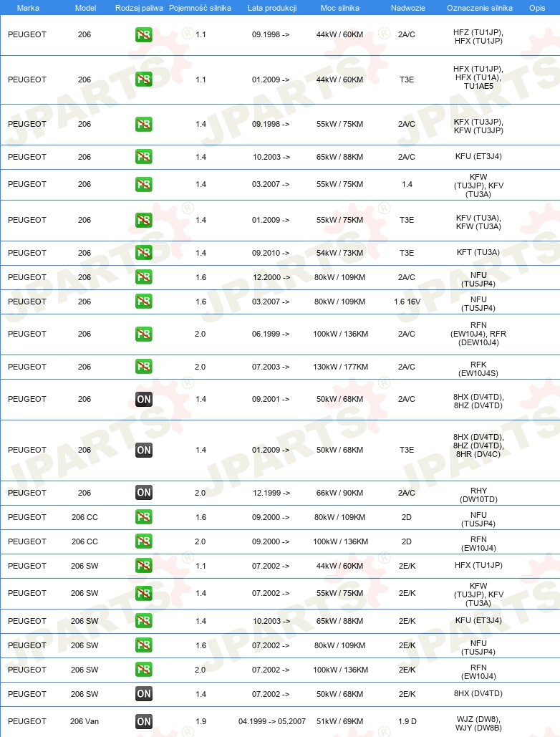Click petrol icon in 206 1.4 09.1998 row
The image size is (560, 737).
(144, 124)
